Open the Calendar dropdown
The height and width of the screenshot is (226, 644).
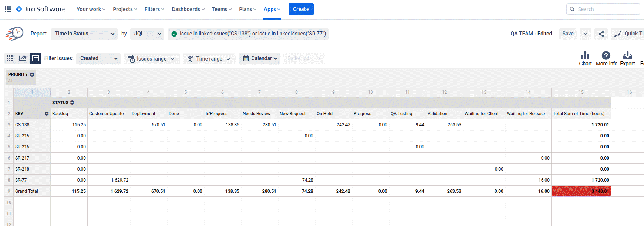coord(260,59)
